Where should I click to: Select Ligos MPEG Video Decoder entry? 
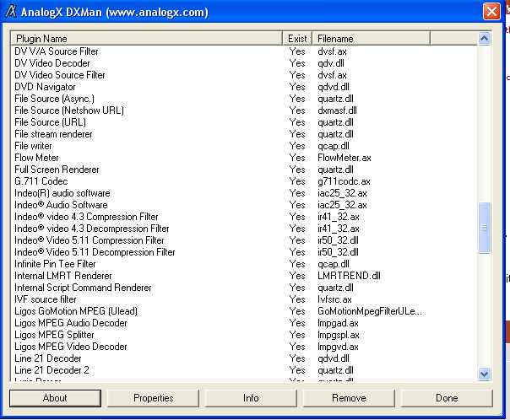point(244,347)
